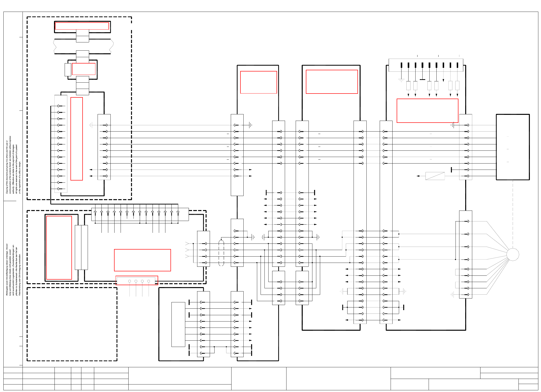Image resolution: width=541 pixels, height=392 pixels.
Task: Click the tall red rectangle in lower-left block
Action: tap(59, 248)
